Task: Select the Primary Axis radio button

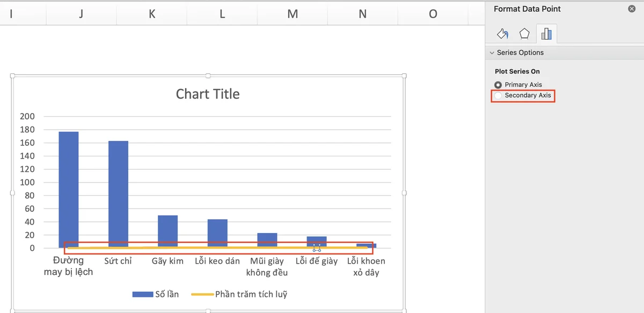Action: (498, 85)
